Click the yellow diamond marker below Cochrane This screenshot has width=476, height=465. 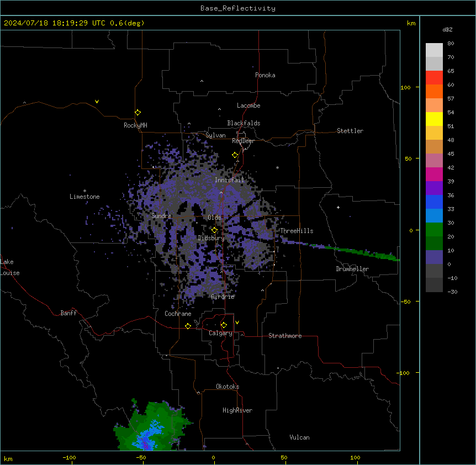(x=188, y=326)
